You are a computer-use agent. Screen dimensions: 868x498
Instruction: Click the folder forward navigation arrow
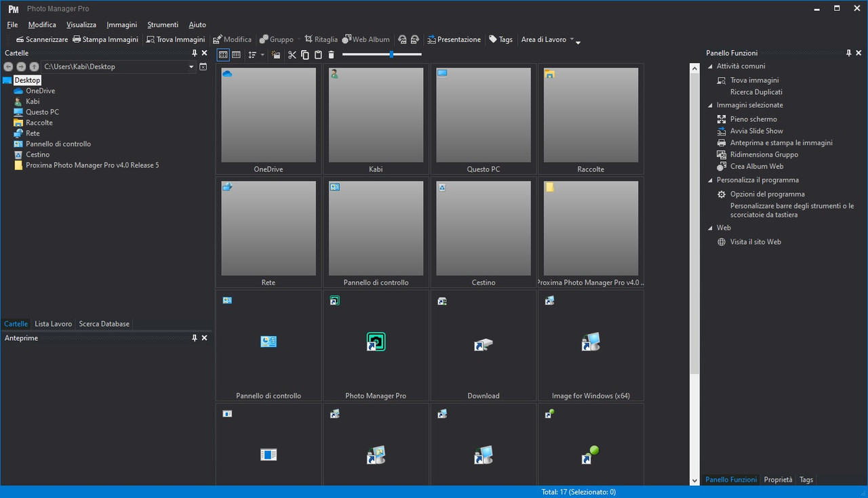pos(21,66)
